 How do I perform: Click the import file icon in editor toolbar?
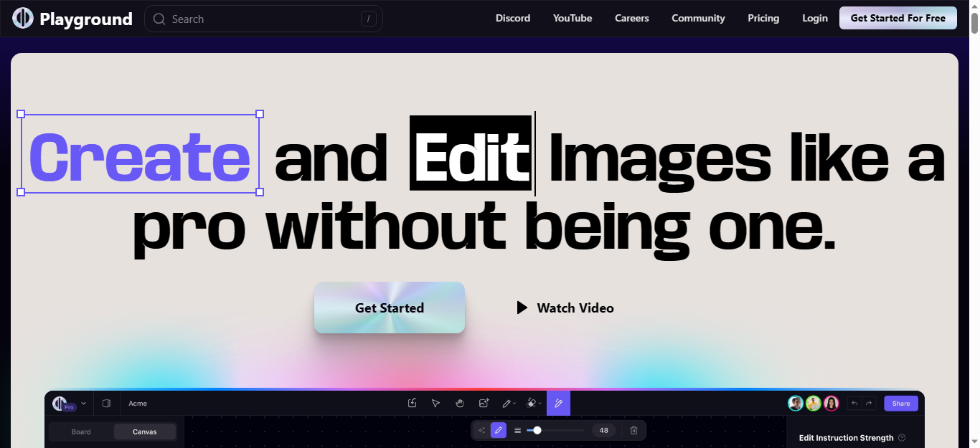pos(413,404)
